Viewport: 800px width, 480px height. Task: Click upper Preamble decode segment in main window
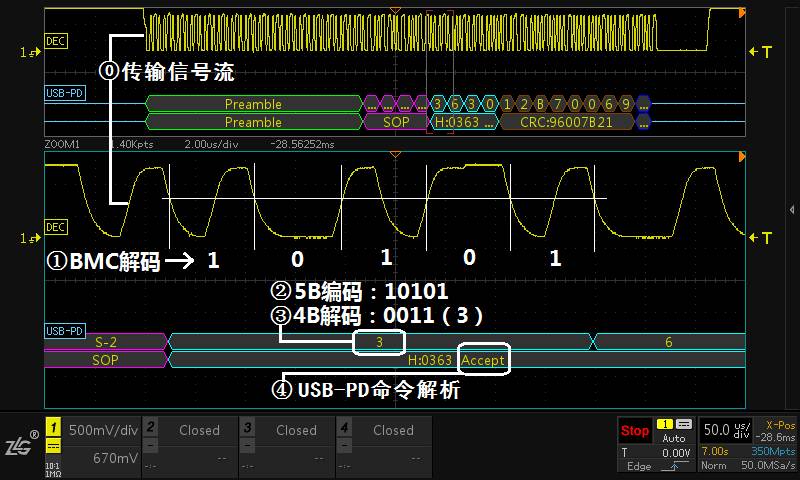pos(254,104)
